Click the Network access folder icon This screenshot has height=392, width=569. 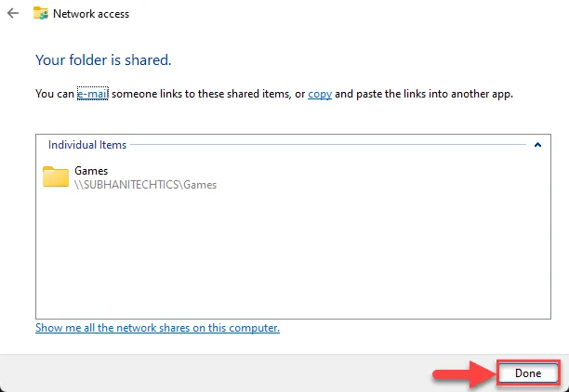coord(41,14)
